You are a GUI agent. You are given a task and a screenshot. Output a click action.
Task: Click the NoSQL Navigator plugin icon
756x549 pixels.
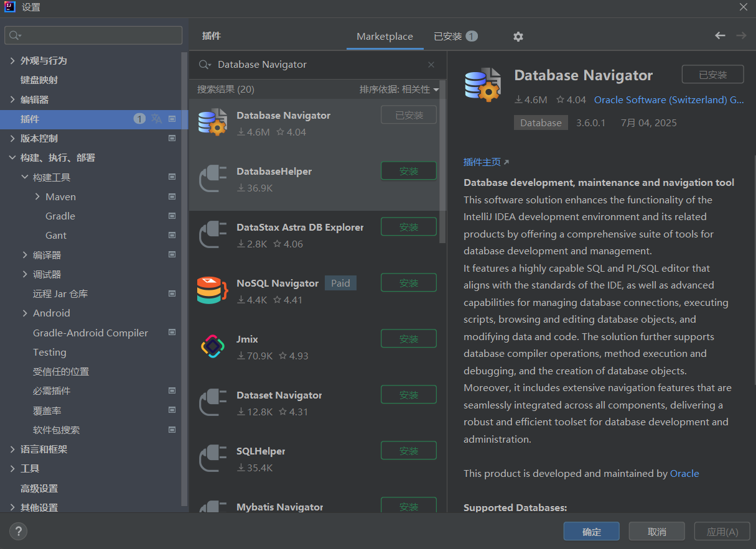[212, 290]
